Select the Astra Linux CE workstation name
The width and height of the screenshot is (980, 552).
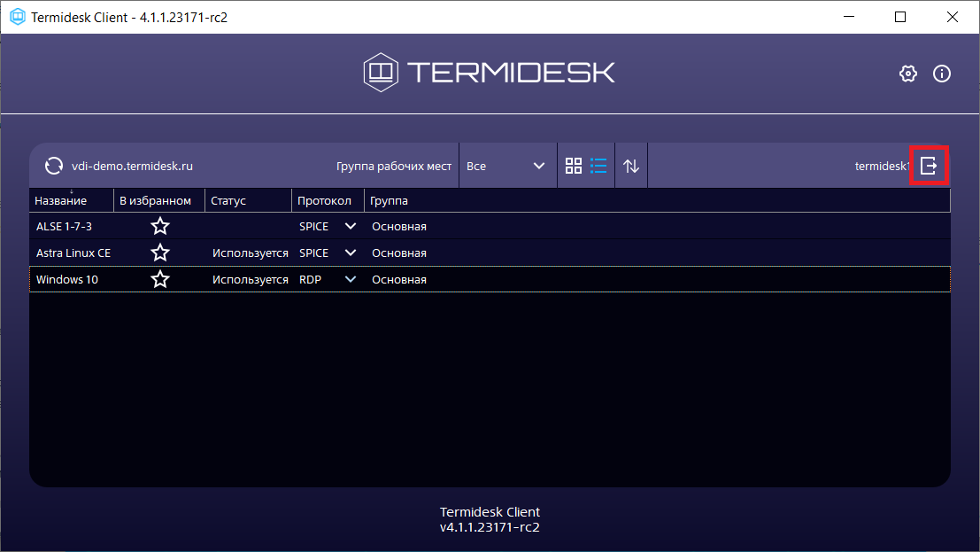pos(73,253)
